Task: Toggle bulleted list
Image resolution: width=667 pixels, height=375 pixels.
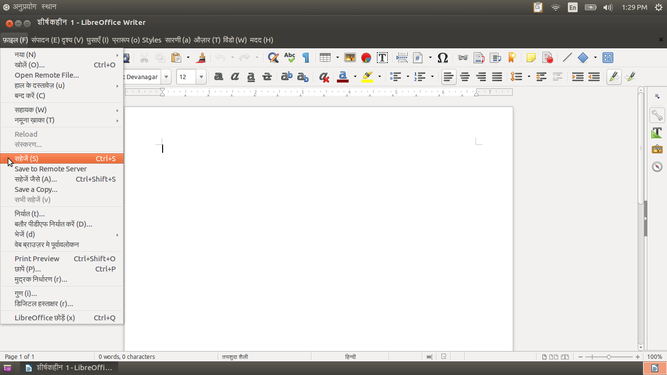Action: (x=396, y=77)
